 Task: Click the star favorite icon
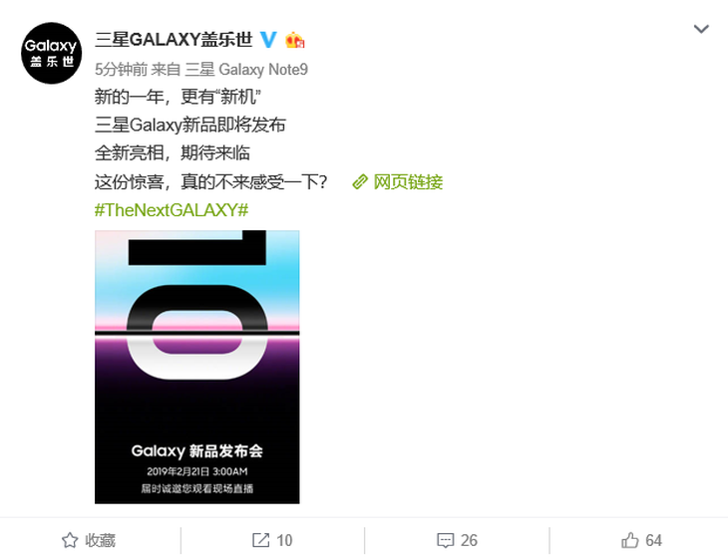pos(70,540)
